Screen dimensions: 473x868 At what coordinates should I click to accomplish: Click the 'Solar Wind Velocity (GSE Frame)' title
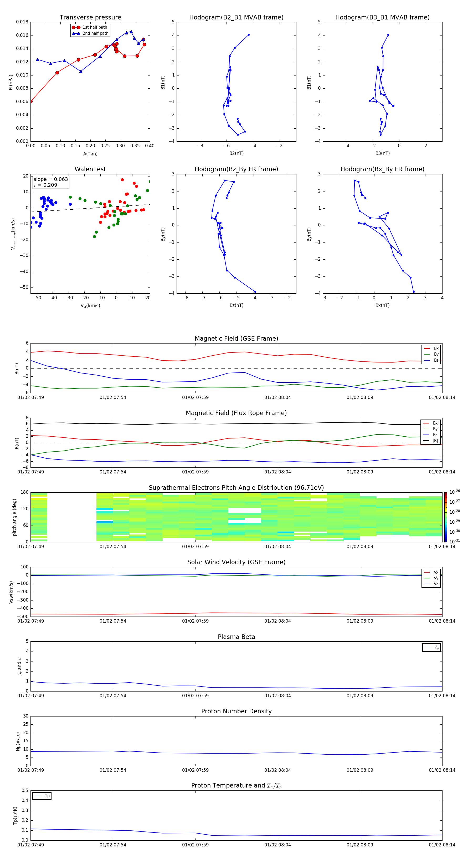(236, 562)
